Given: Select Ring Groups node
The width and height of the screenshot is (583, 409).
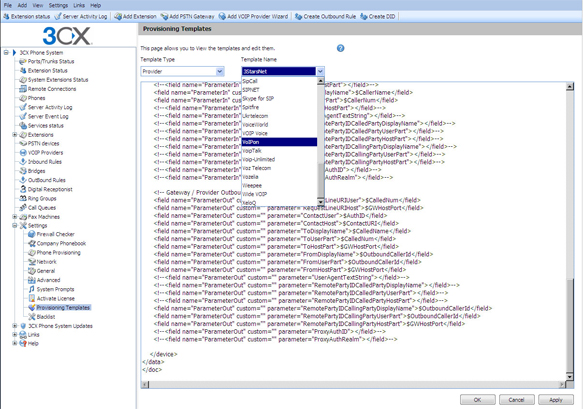Looking at the screenshot, I should pos(42,199).
